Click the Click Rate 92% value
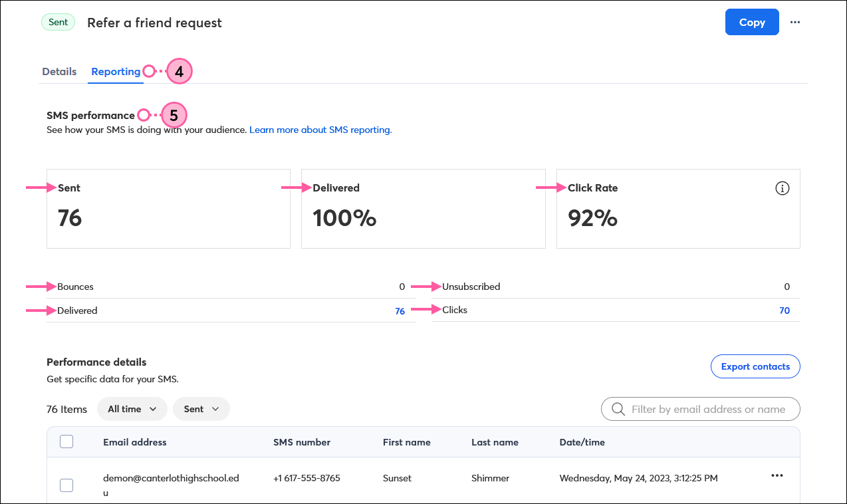The height and width of the screenshot is (504, 847). (592, 218)
